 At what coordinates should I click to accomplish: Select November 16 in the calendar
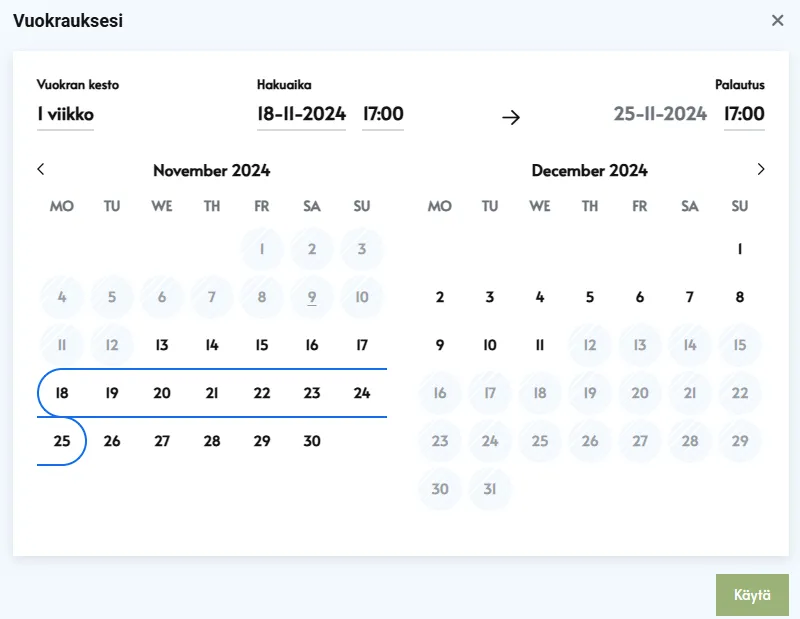(x=312, y=345)
